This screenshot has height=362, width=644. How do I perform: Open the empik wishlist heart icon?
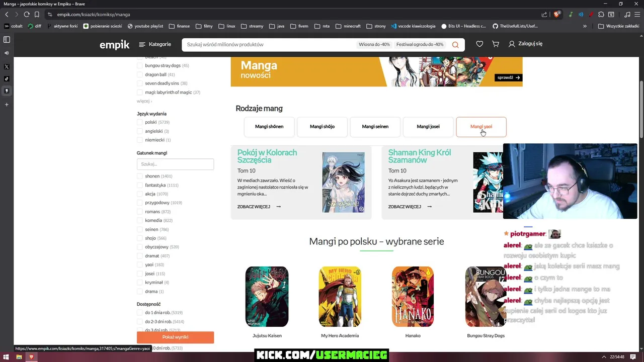click(479, 44)
